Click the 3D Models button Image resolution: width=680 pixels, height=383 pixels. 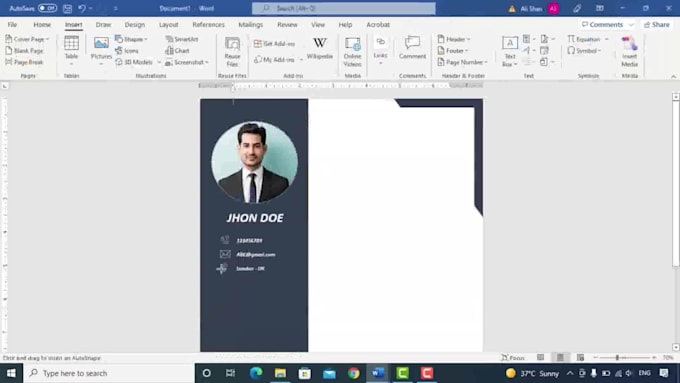point(134,62)
